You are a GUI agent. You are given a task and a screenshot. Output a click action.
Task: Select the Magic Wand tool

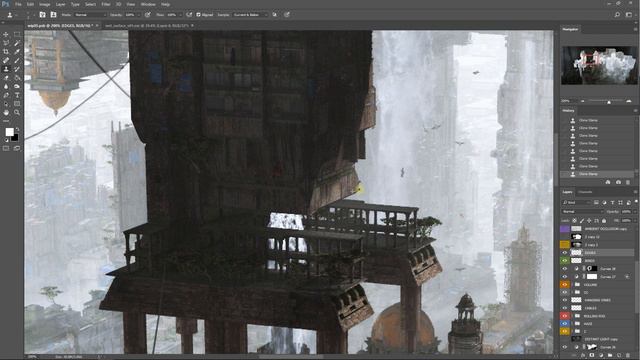(17, 43)
